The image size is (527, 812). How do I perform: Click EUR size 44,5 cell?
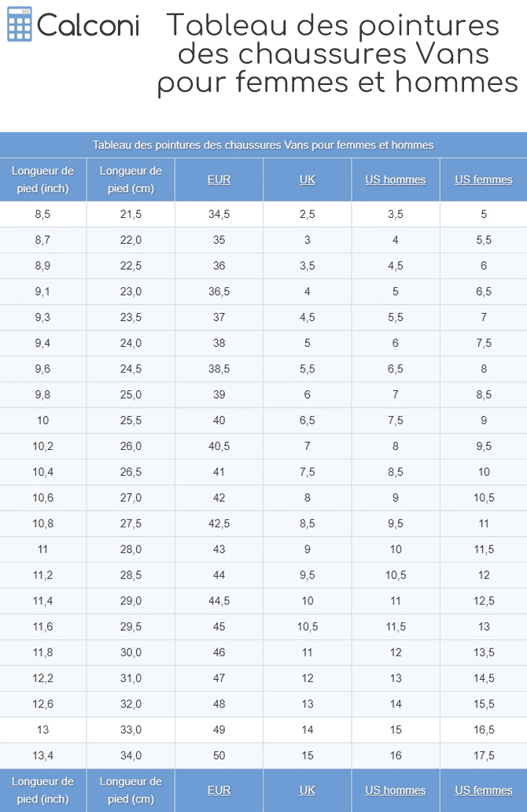(x=219, y=601)
